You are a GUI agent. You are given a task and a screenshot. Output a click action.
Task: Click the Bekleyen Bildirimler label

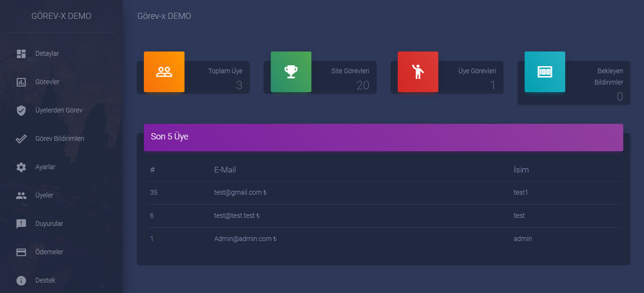(x=609, y=77)
